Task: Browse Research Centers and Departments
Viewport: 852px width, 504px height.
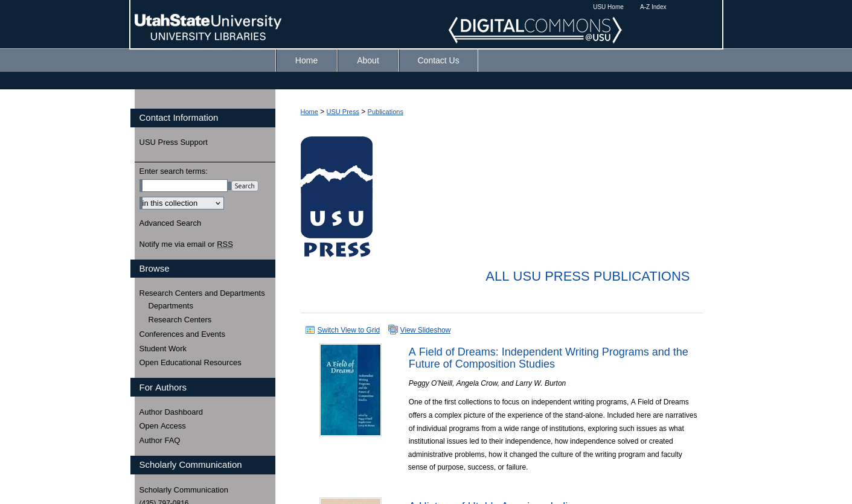Action: pos(202,293)
